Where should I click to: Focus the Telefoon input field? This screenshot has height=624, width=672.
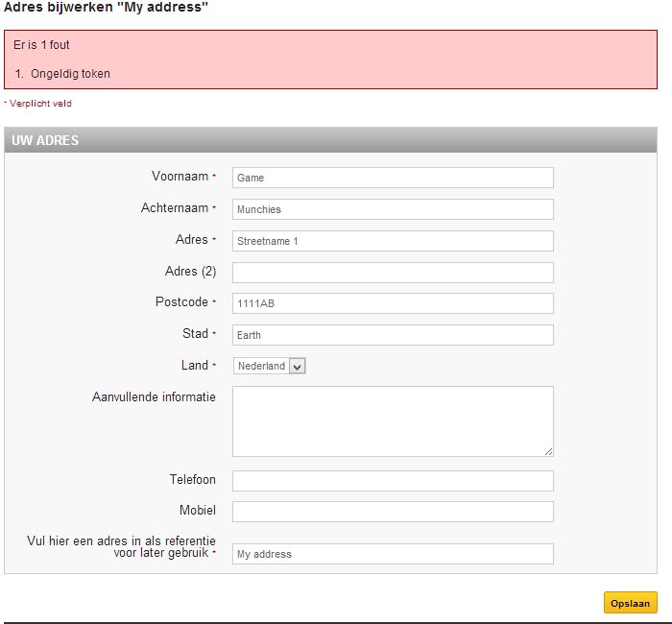[393, 481]
